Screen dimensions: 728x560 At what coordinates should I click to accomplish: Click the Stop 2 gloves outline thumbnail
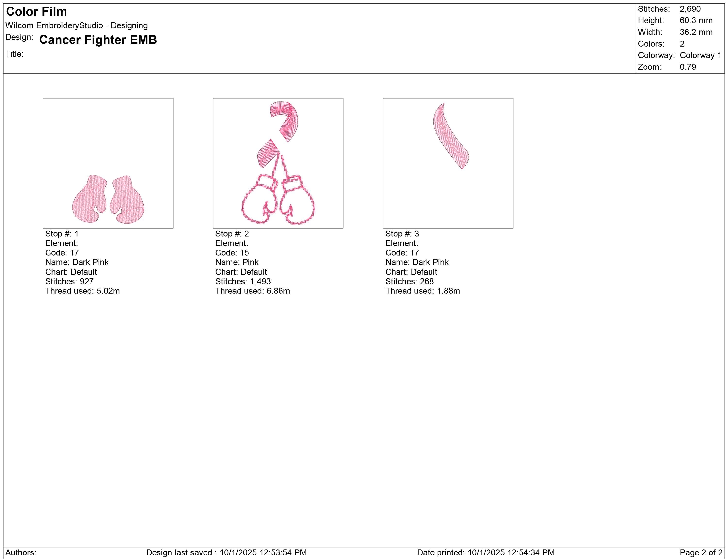pos(278,163)
